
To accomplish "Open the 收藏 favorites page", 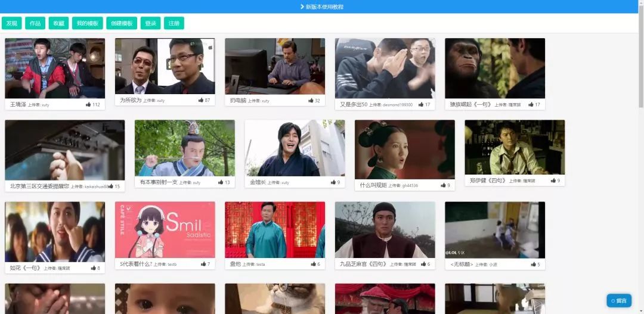I will click(58, 23).
